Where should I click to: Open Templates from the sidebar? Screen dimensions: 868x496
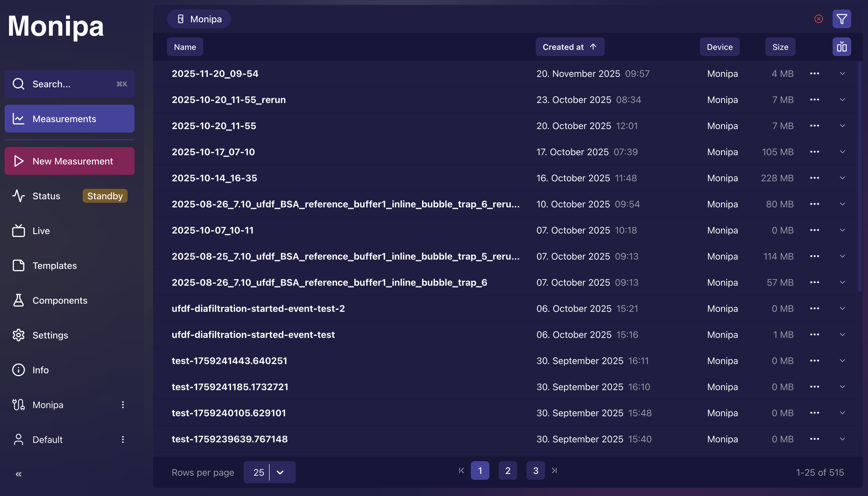pos(55,265)
